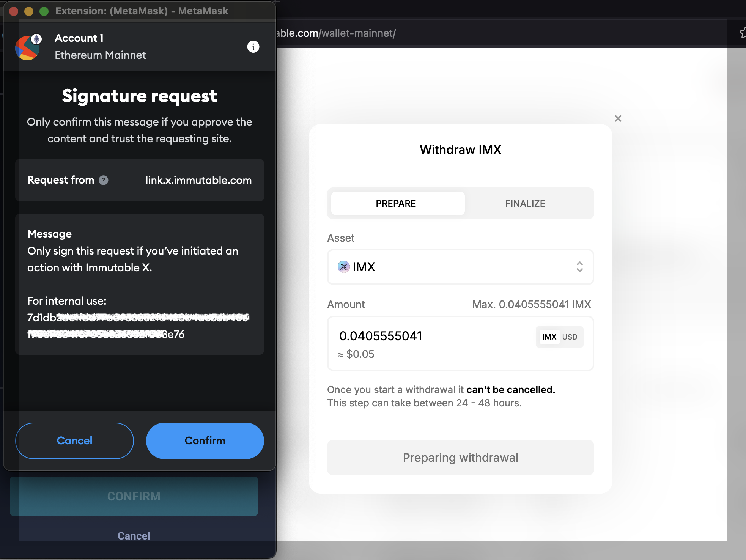Click the yellow minimize window dot
This screenshot has height=560, width=746.
(29, 11)
